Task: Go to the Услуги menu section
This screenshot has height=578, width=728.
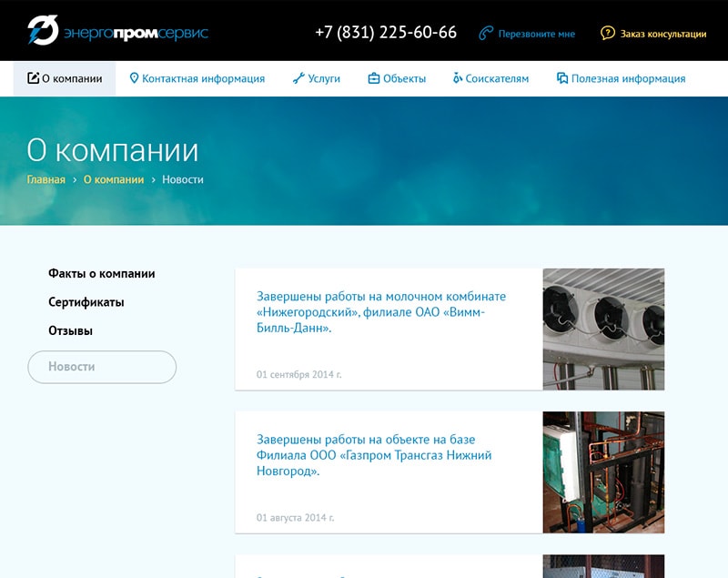Action: (324, 78)
